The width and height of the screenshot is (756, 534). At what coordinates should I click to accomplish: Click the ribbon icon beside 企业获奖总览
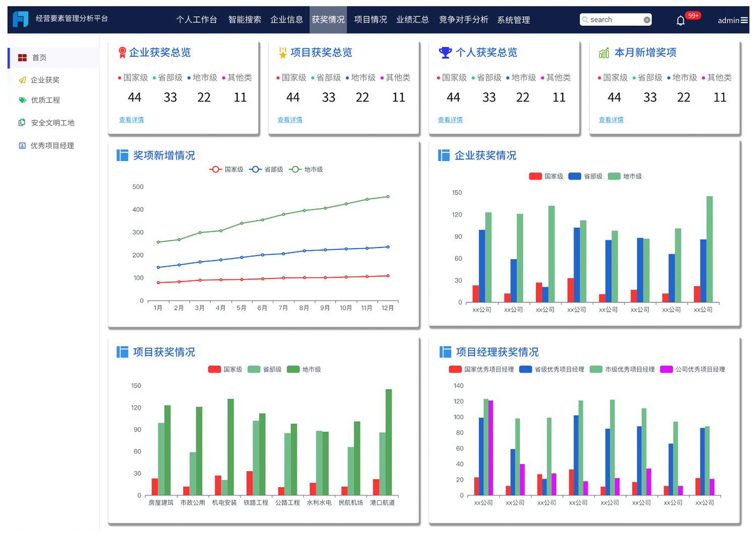coord(122,52)
